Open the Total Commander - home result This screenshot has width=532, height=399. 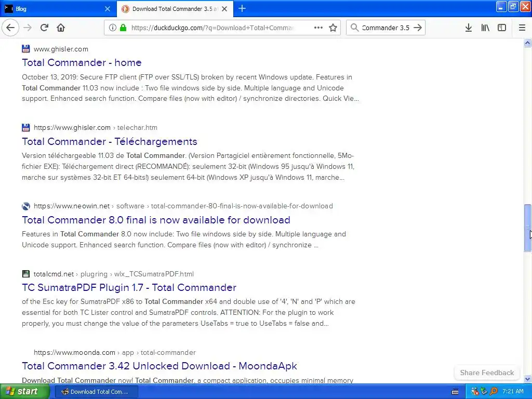(x=82, y=62)
